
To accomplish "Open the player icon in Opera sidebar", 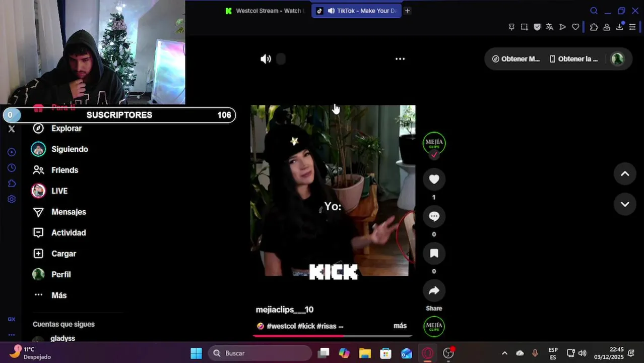I will [x=12, y=152].
